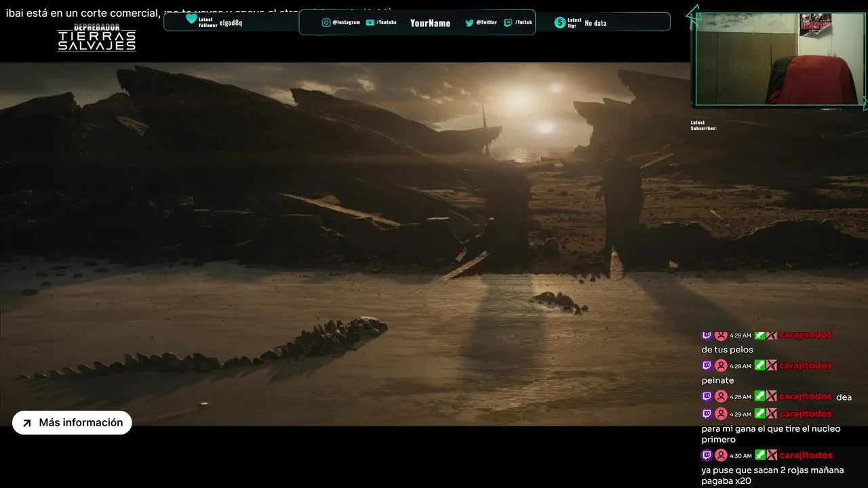Click the green sword badge at 4:29 AM

[x=760, y=414]
